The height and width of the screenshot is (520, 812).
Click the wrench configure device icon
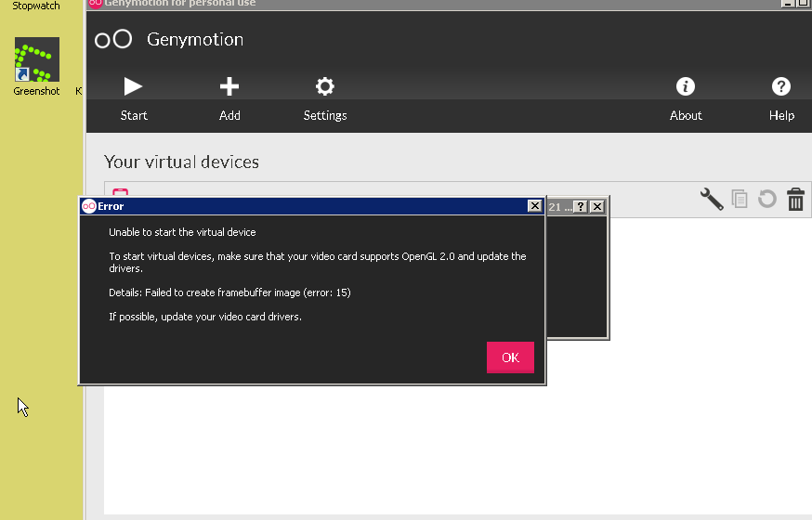(x=712, y=200)
